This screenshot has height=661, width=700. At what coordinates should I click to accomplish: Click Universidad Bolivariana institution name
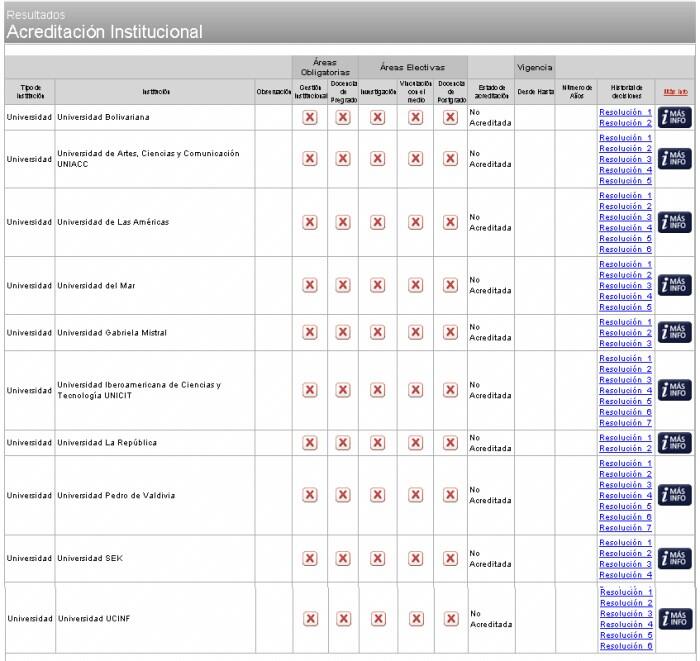103,117
